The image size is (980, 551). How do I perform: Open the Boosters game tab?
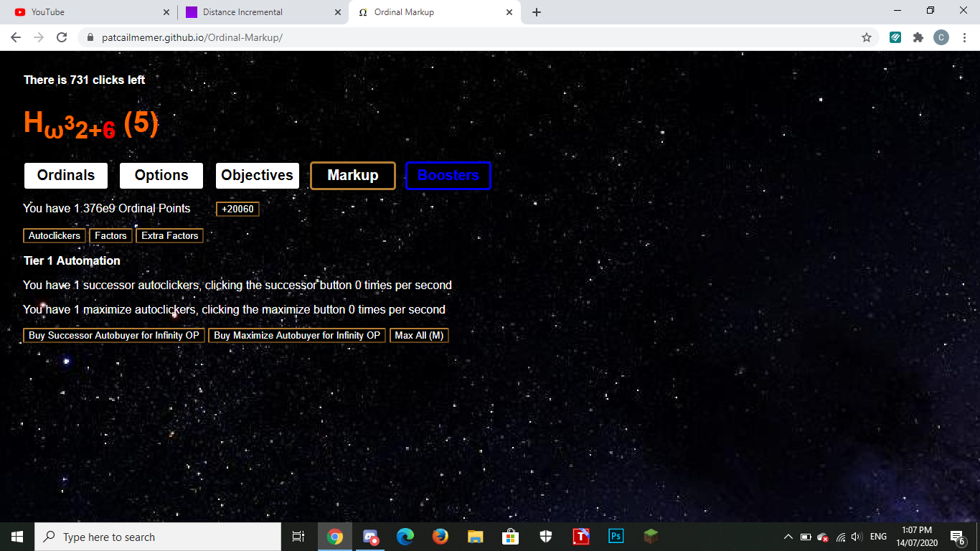448,176
